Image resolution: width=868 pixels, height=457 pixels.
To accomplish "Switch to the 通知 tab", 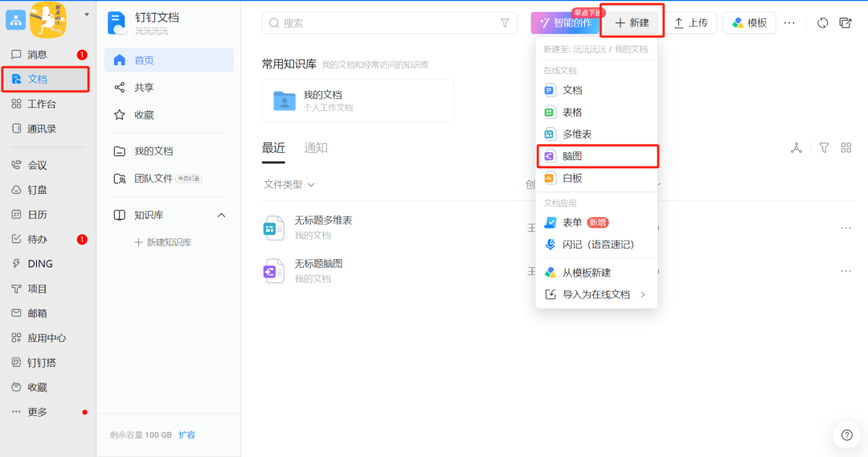I will (x=316, y=148).
